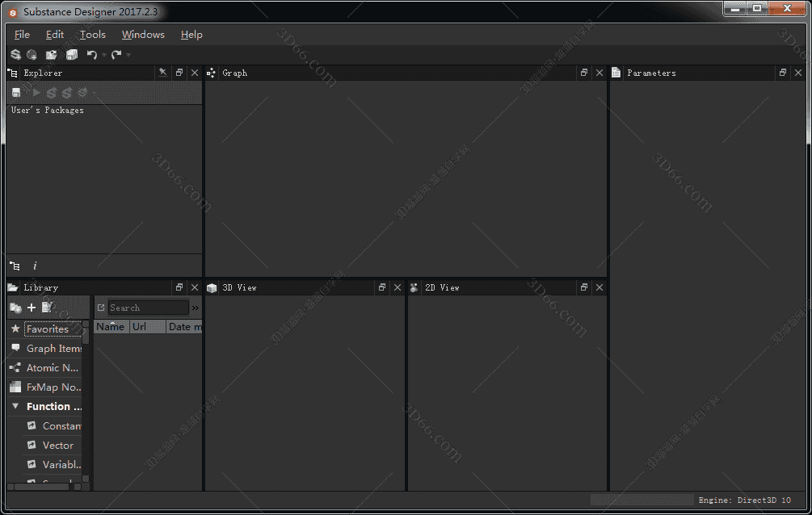This screenshot has height=515, width=812.
Task: Open the undo history dropdown arrow
Action: tap(104, 56)
